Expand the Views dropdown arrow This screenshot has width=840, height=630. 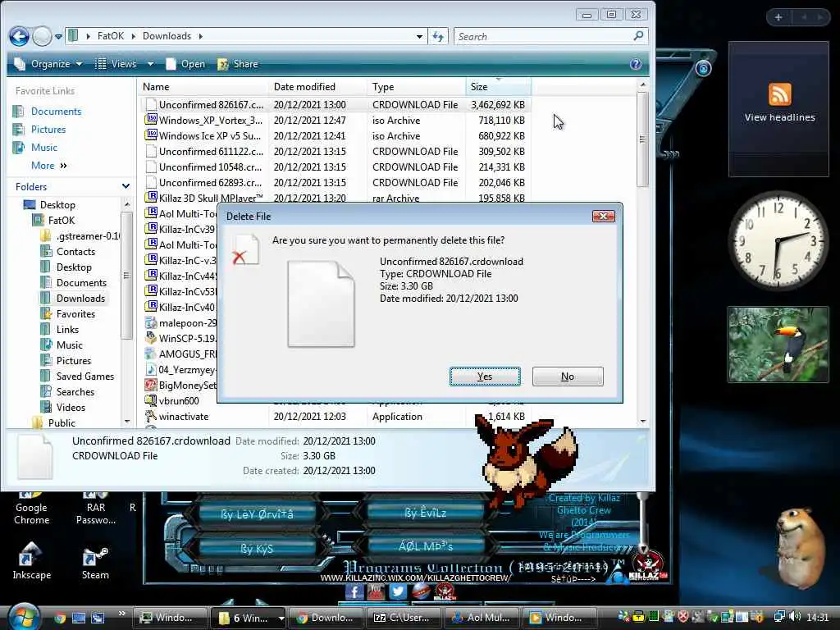pos(151,64)
